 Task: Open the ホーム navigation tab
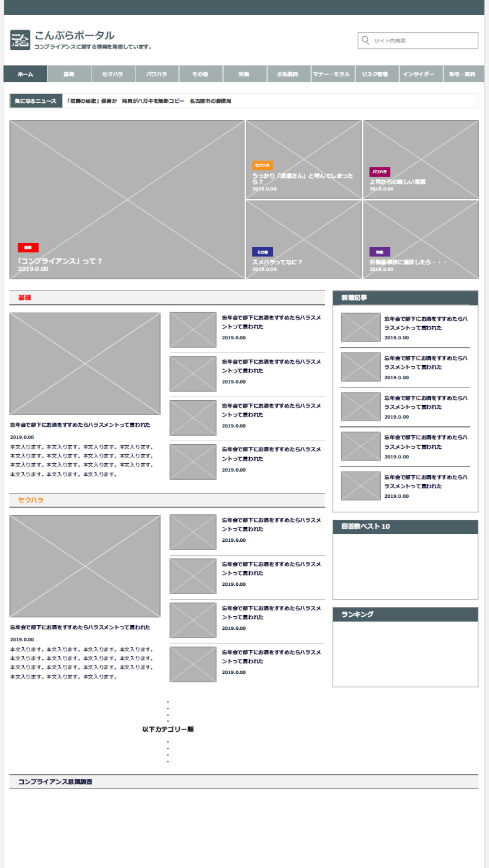click(25, 74)
